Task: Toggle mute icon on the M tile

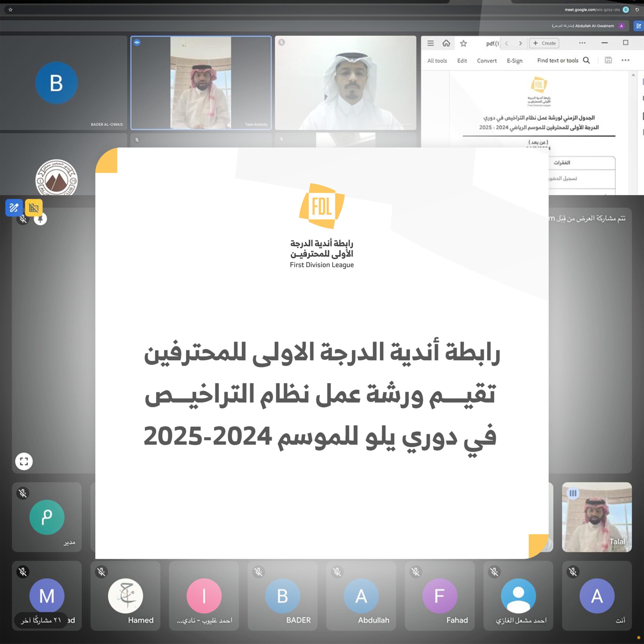Action: (x=23, y=572)
